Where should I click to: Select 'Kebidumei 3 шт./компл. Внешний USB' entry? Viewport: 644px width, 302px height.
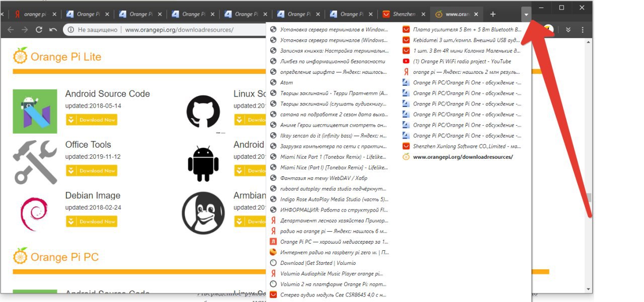click(462, 40)
